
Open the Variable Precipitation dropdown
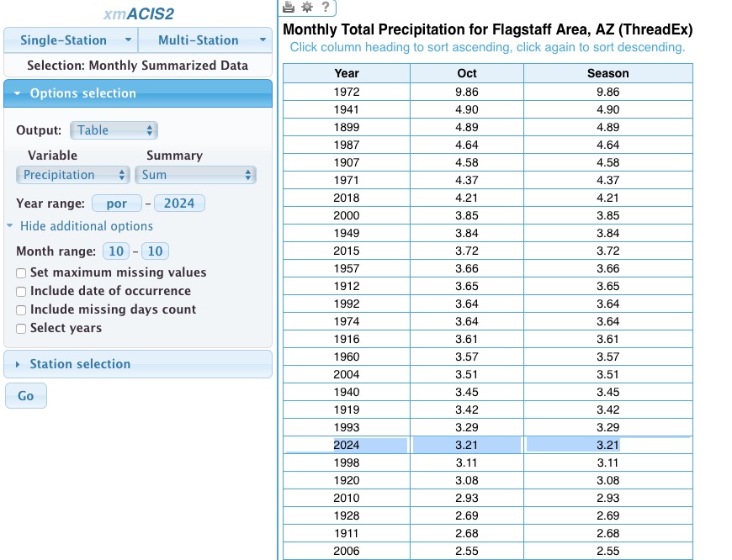point(73,175)
